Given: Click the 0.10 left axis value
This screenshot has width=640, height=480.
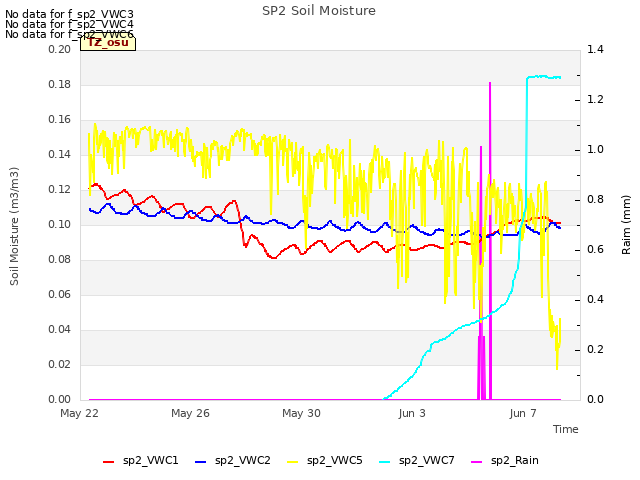Looking at the screenshot, I should tap(60, 224).
